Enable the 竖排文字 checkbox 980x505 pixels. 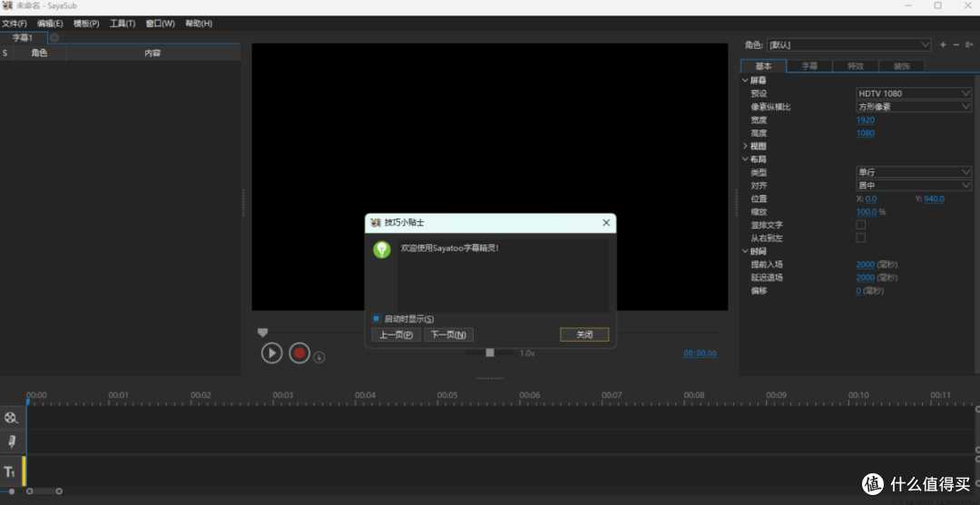pyautogui.click(x=860, y=225)
